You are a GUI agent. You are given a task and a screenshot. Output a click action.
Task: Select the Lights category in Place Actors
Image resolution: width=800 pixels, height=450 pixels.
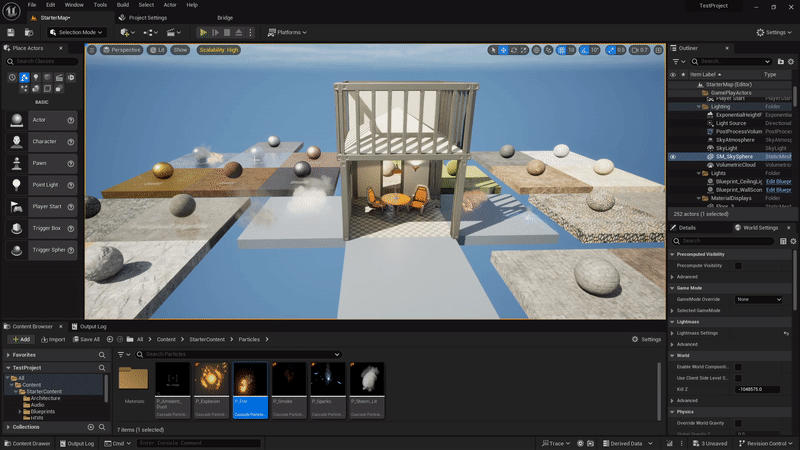[x=36, y=77]
